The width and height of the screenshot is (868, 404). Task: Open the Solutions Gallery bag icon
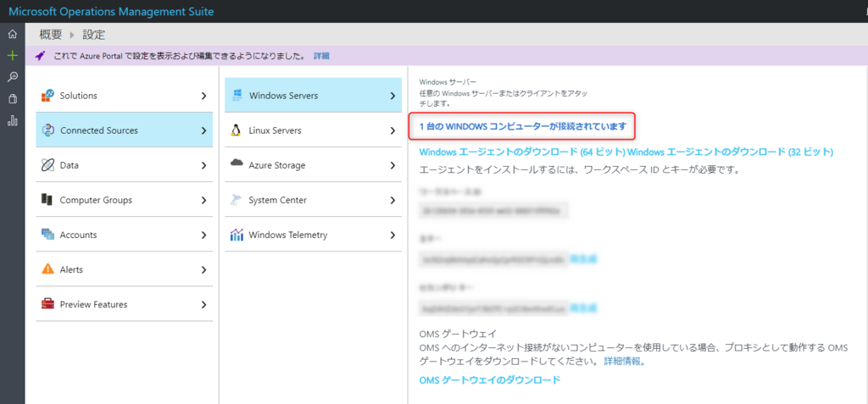12,99
